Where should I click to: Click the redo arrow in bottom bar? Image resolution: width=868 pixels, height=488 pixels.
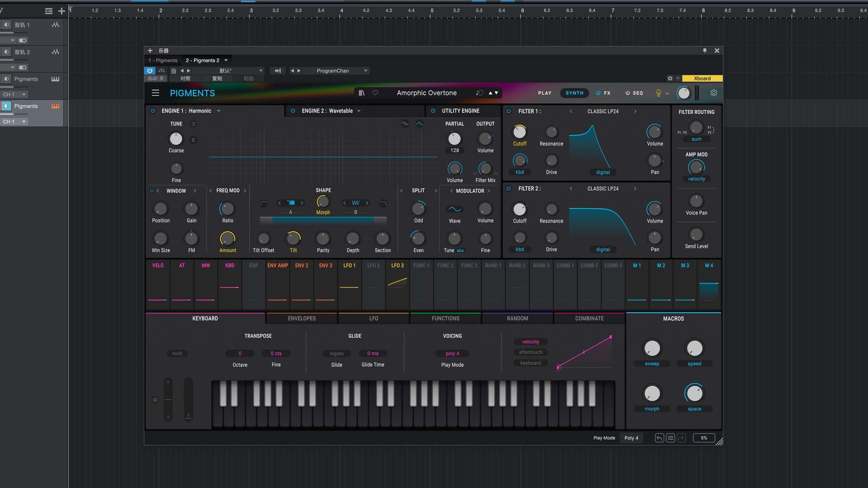tap(681, 438)
